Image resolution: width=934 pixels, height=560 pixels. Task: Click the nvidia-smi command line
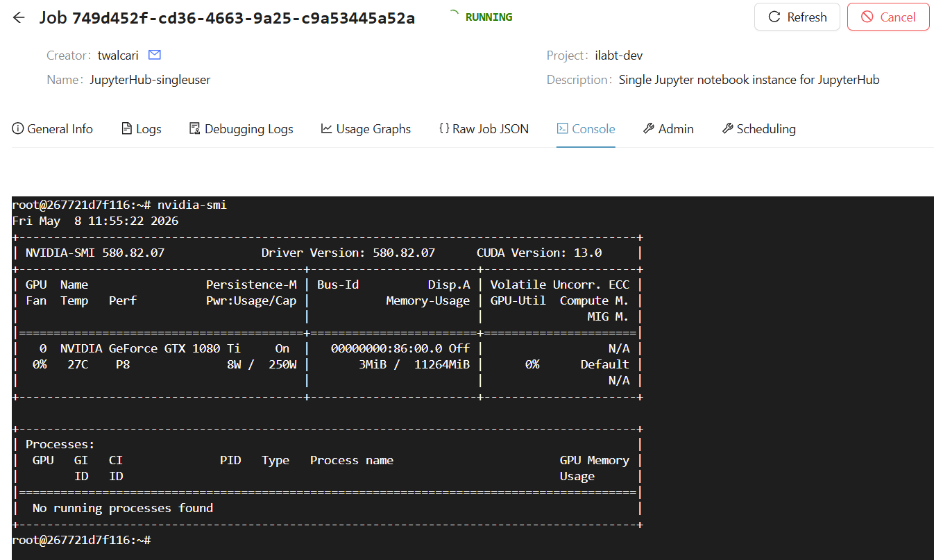coord(119,205)
